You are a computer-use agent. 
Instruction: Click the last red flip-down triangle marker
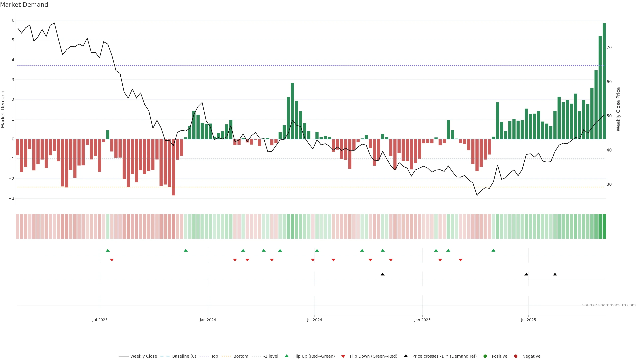tap(461, 260)
